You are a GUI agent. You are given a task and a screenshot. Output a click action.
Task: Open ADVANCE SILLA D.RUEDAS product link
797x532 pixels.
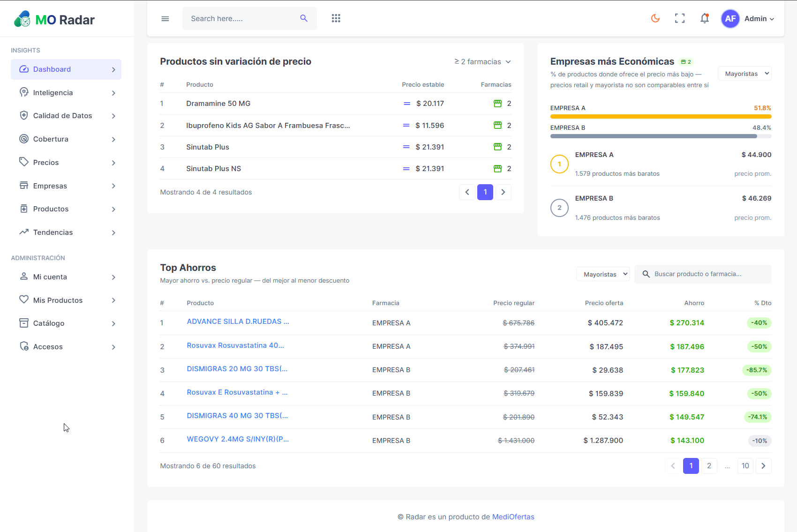click(x=238, y=322)
